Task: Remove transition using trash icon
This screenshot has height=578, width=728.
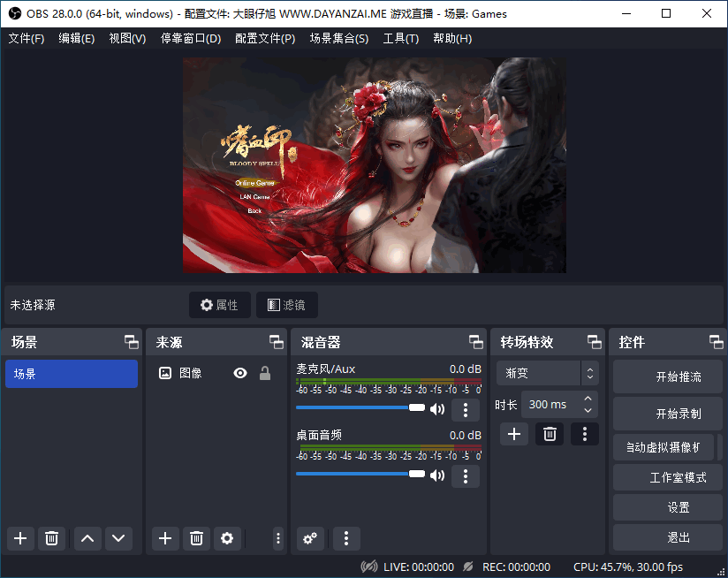Action: pos(550,434)
